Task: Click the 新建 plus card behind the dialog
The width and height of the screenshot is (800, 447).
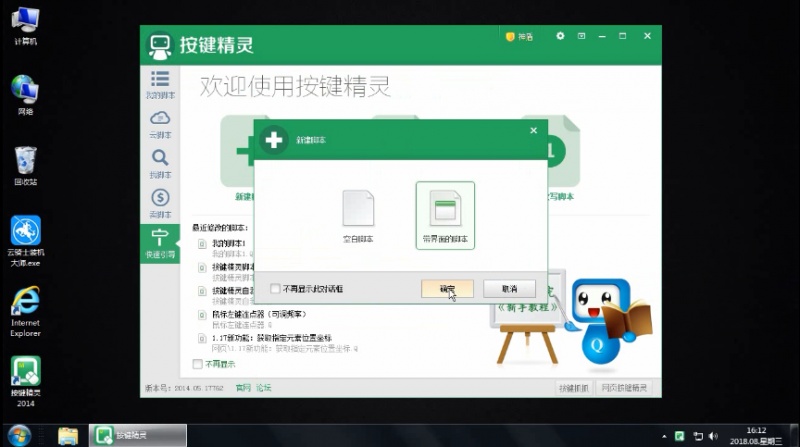Action: tap(237, 158)
